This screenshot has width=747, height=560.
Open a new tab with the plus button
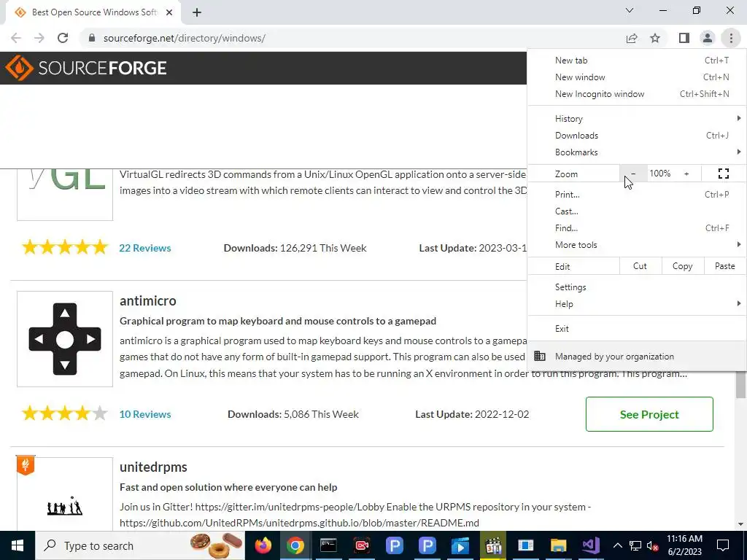click(197, 12)
